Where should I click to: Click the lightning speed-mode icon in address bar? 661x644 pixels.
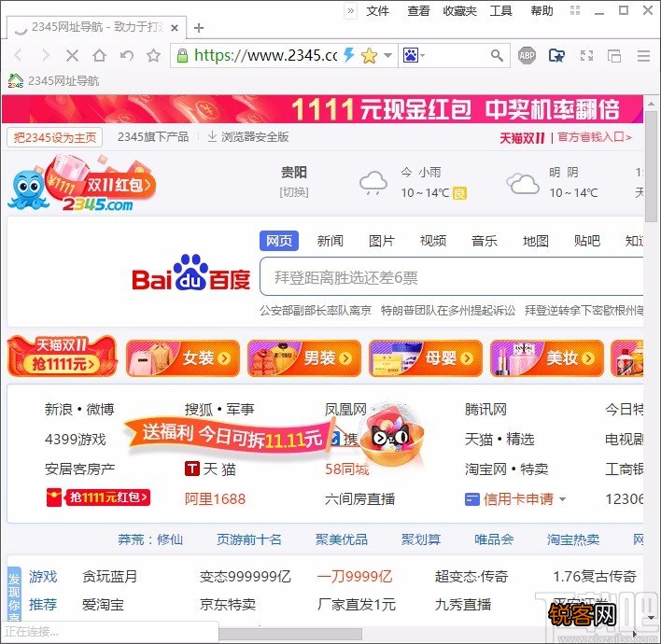(348, 55)
